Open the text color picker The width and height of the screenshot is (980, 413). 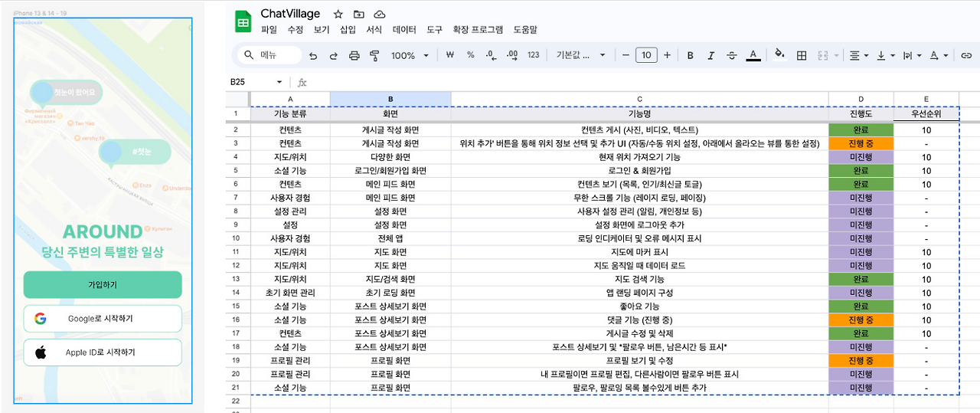coord(753,55)
